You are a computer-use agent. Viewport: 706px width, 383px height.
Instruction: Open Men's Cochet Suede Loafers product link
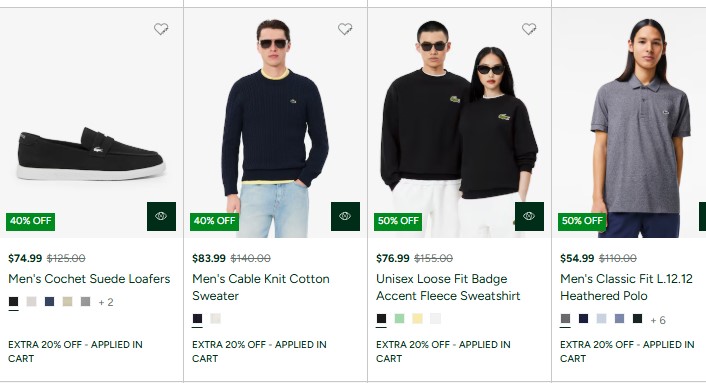tap(89, 279)
